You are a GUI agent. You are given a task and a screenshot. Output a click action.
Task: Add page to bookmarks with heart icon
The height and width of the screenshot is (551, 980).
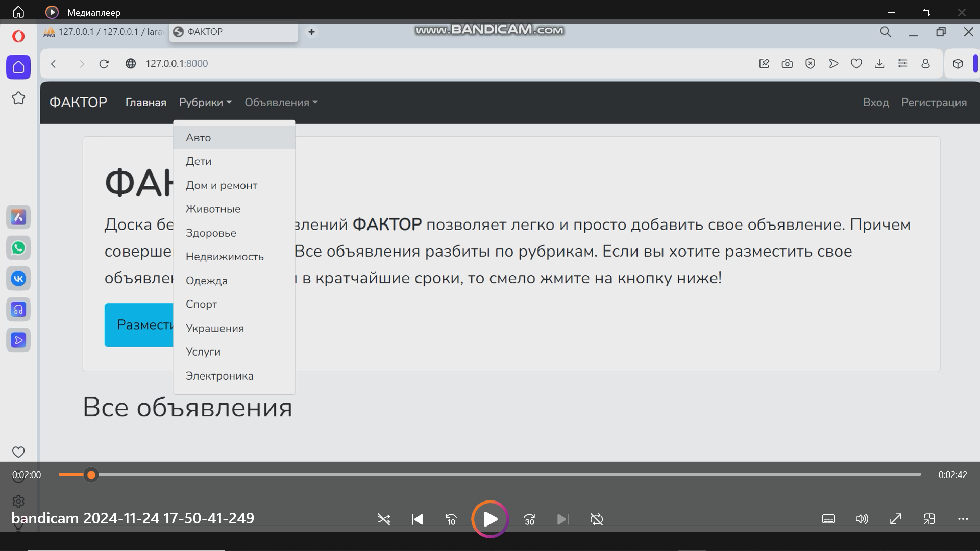(x=856, y=64)
